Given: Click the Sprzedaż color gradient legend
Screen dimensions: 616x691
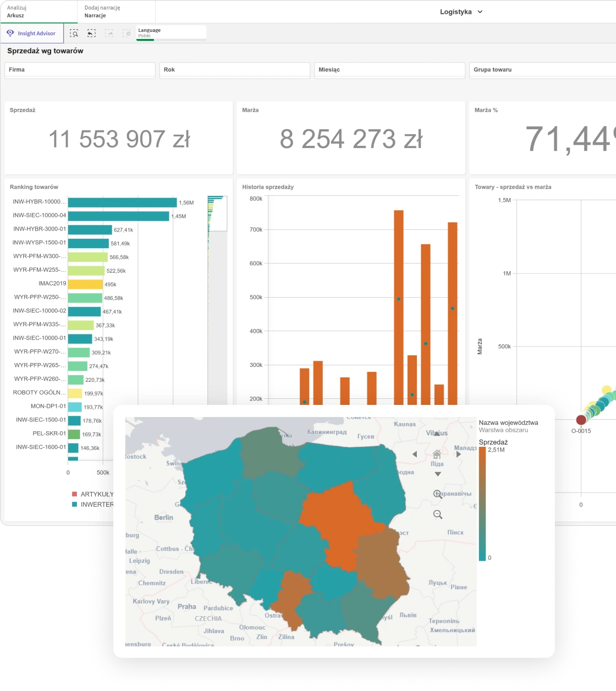Looking at the screenshot, I should point(482,503).
